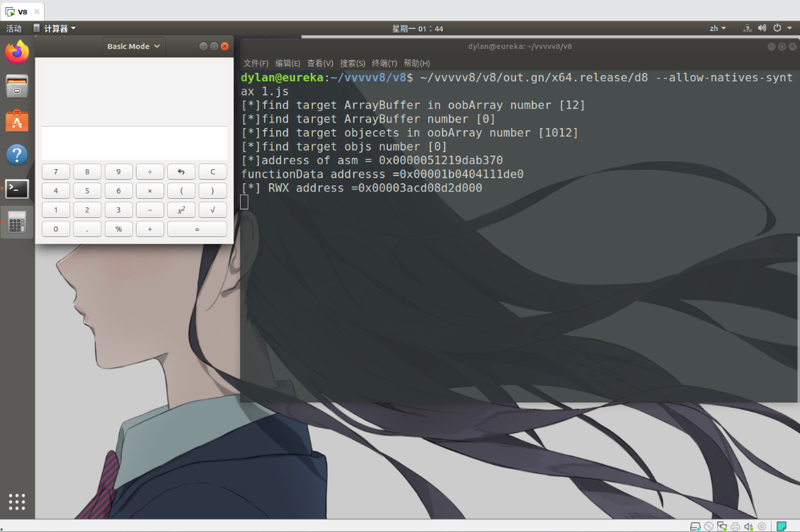
Task: Open the 活动 Activities overview
Action: pos(13,28)
